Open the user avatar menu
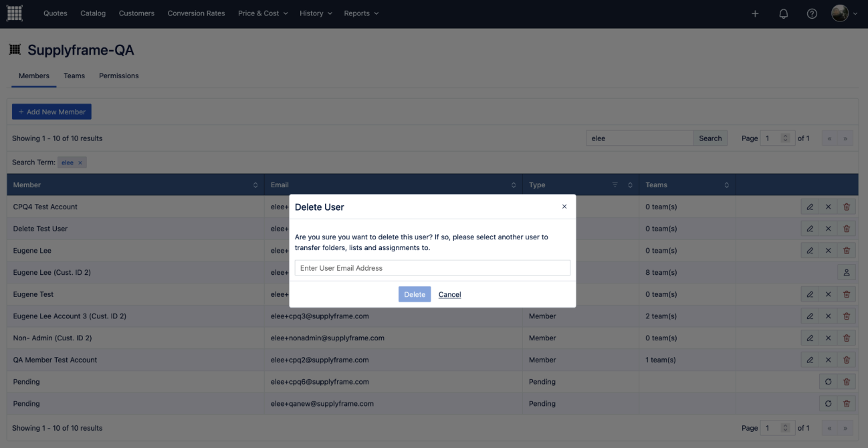Image resolution: width=868 pixels, height=448 pixels. 844,13
